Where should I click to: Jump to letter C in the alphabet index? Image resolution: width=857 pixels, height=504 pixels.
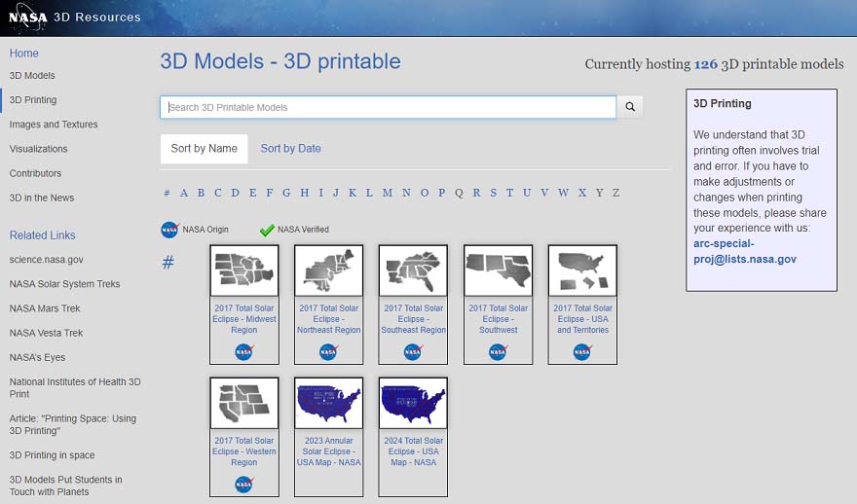(218, 193)
